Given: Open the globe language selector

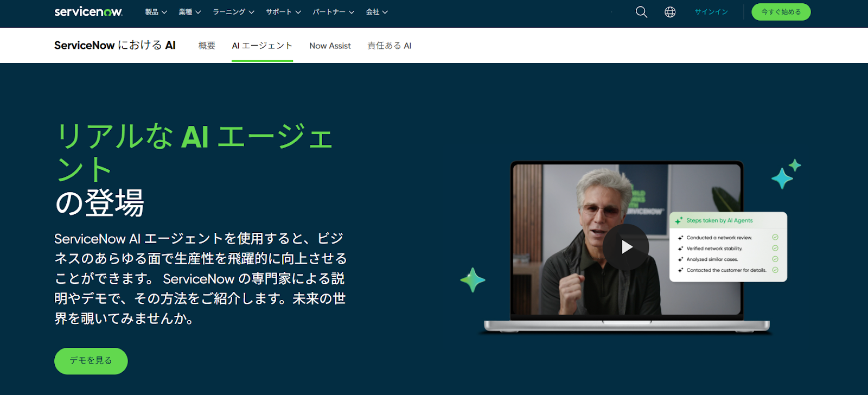Looking at the screenshot, I should [670, 12].
